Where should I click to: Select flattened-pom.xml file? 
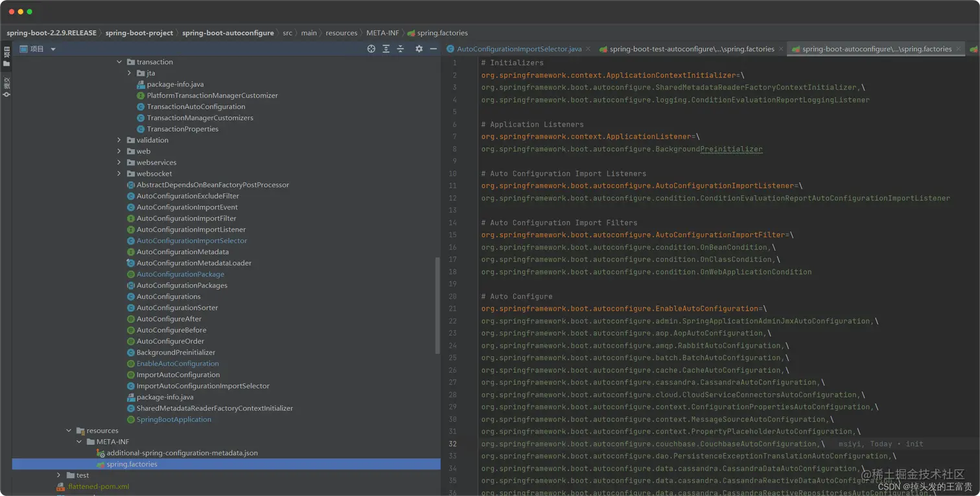point(99,486)
